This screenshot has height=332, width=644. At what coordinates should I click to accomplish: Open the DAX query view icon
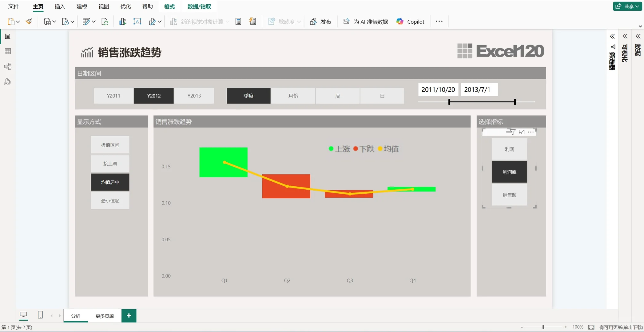point(7,82)
